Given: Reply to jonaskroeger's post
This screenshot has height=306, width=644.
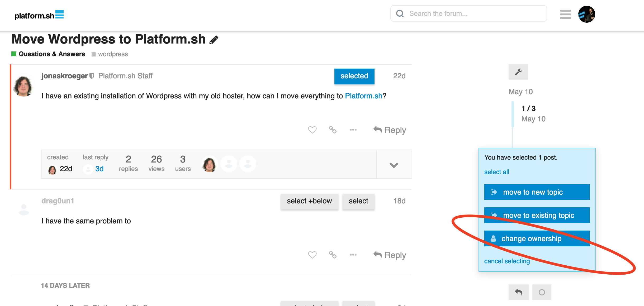Looking at the screenshot, I should [390, 130].
